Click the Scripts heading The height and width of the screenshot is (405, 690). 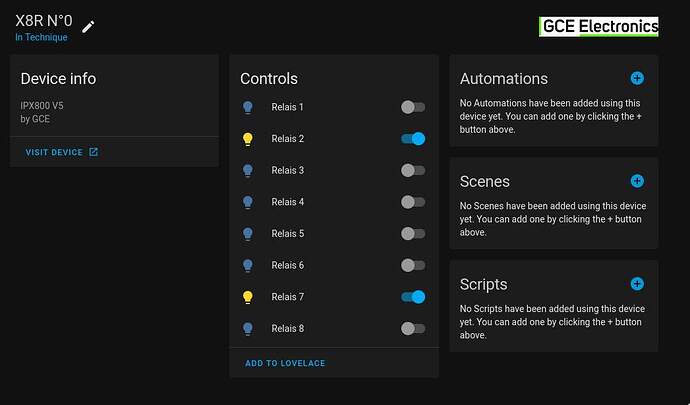click(484, 284)
